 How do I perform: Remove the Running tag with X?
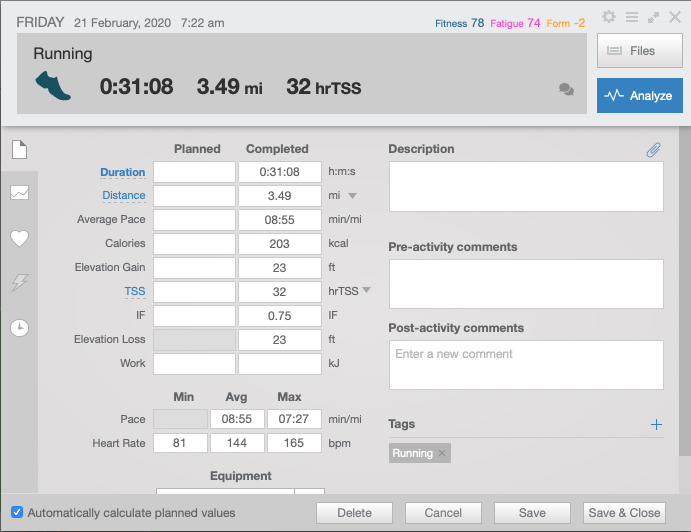point(442,453)
